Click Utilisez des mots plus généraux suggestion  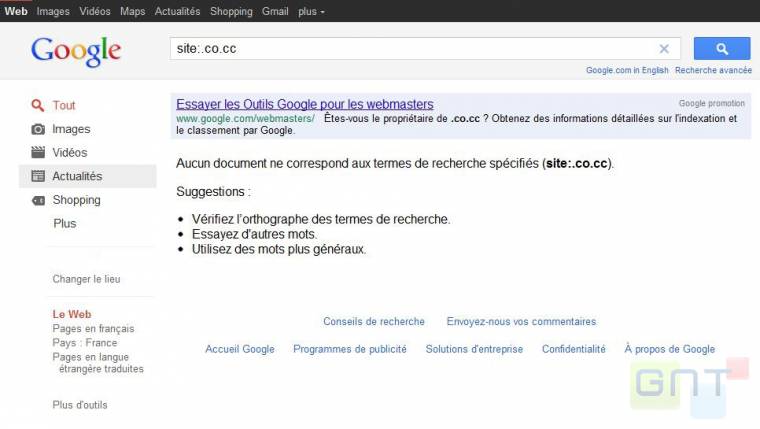[279, 249]
